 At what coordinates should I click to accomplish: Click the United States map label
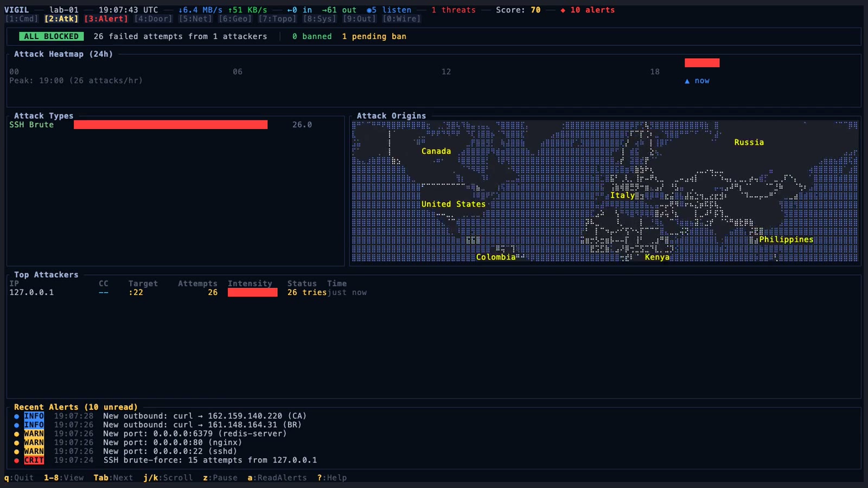tap(454, 204)
